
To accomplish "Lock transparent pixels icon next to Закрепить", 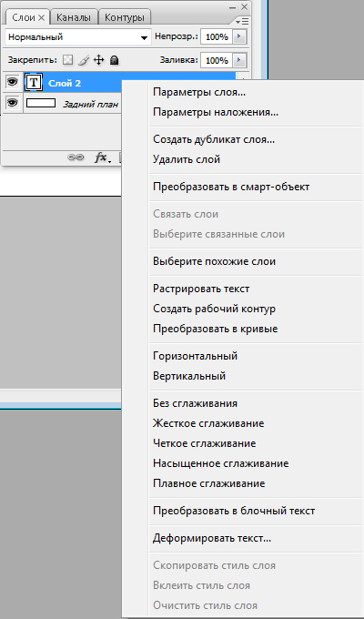I will [68, 60].
